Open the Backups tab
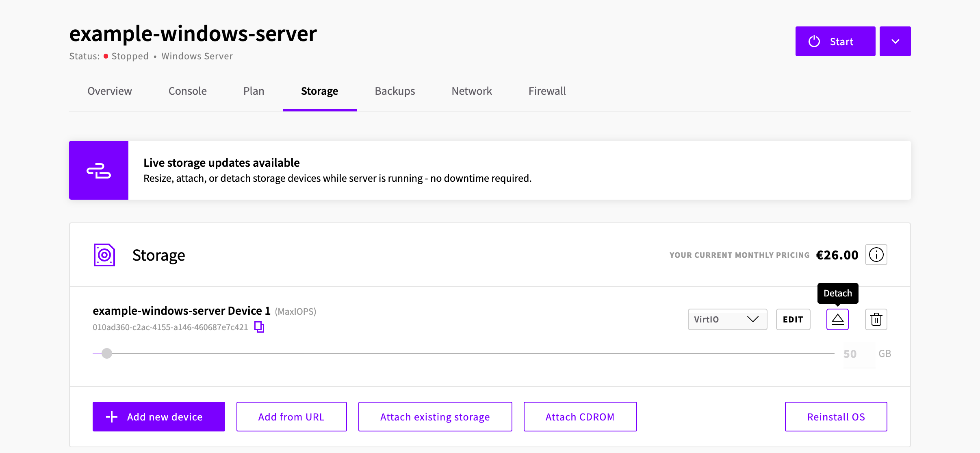Screen dimensions: 980x453 point(395,91)
